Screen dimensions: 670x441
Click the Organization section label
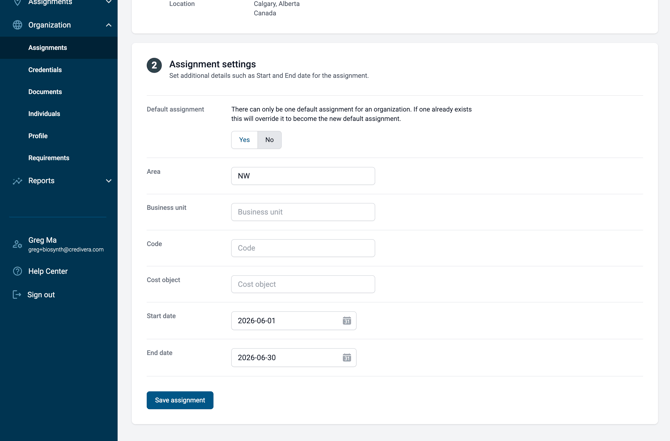point(50,25)
